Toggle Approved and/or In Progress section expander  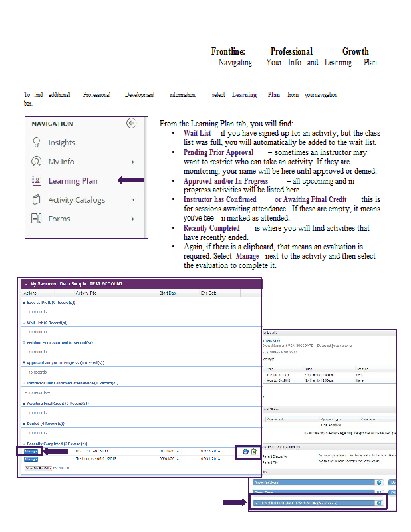[x=24, y=363]
